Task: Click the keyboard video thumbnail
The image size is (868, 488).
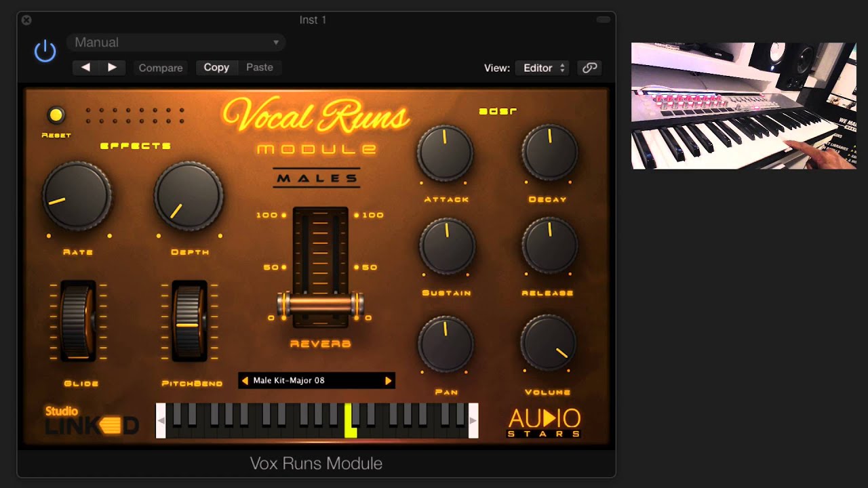Action: click(x=744, y=106)
